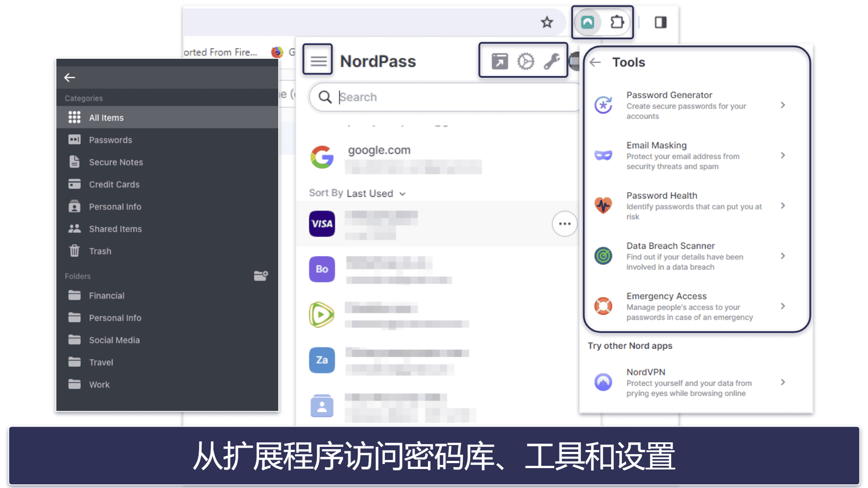
Task: Click the Passwords category icon
Action: coord(75,140)
